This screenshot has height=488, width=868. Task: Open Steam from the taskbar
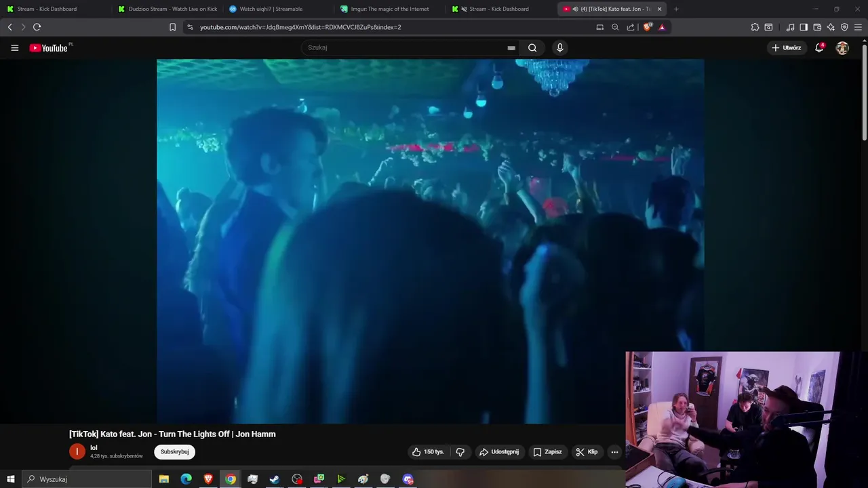click(275, 479)
